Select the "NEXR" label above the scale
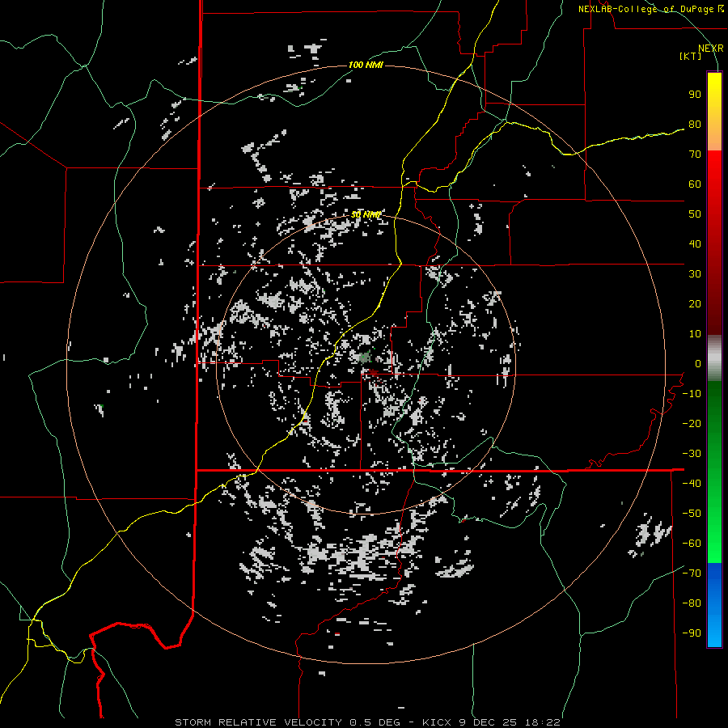The image size is (728, 728). click(x=711, y=49)
